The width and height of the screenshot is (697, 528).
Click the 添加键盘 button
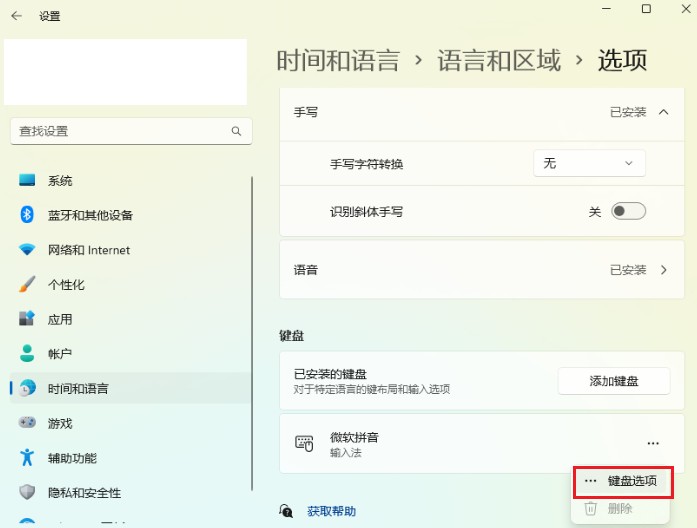click(613, 380)
